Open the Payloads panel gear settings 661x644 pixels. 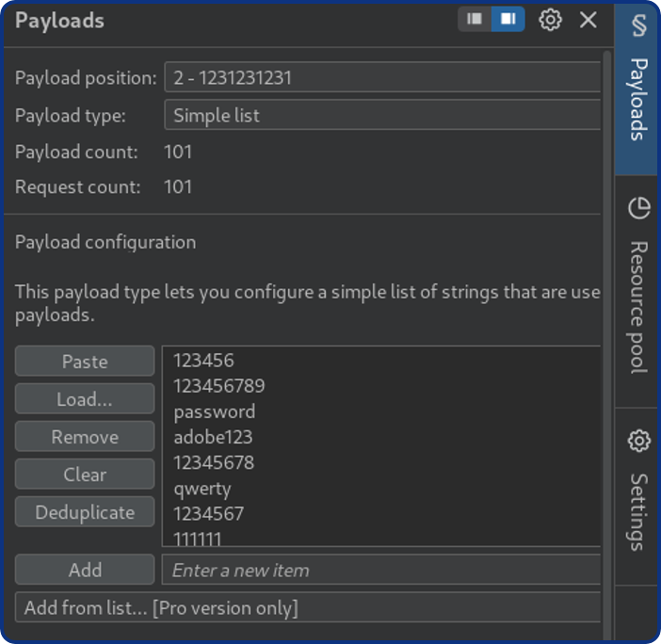coord(550,20)
